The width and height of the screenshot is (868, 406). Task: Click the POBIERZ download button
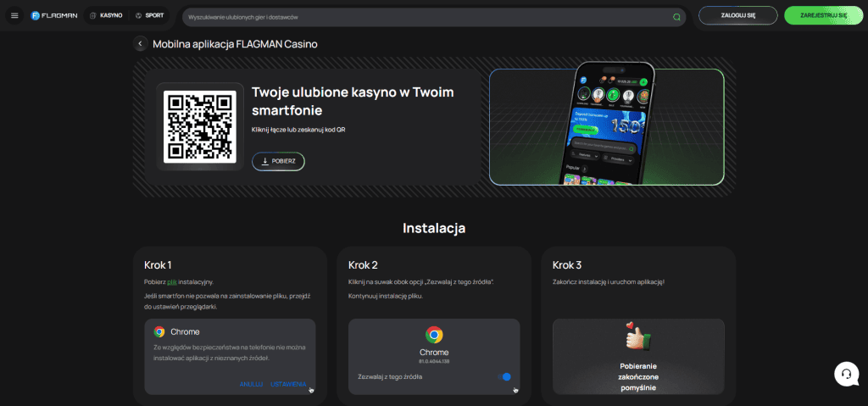pos(278,161)
